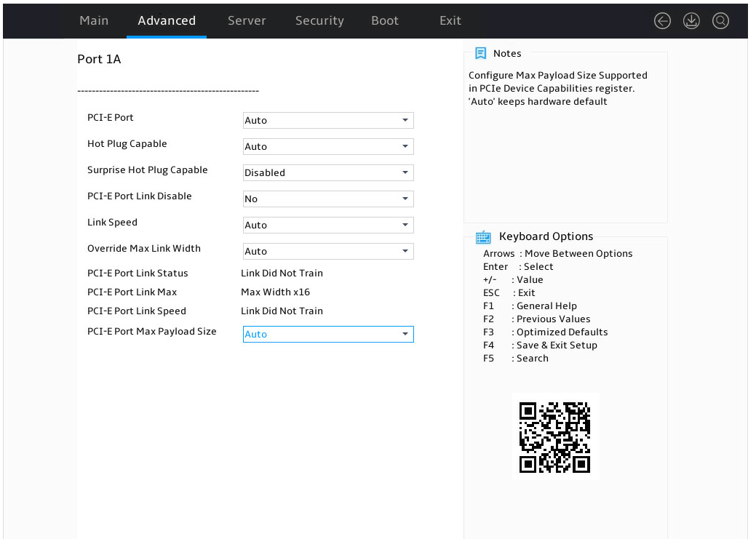
Task: Click the PCI-E Port Link Speed label
Action: [137, 311]
